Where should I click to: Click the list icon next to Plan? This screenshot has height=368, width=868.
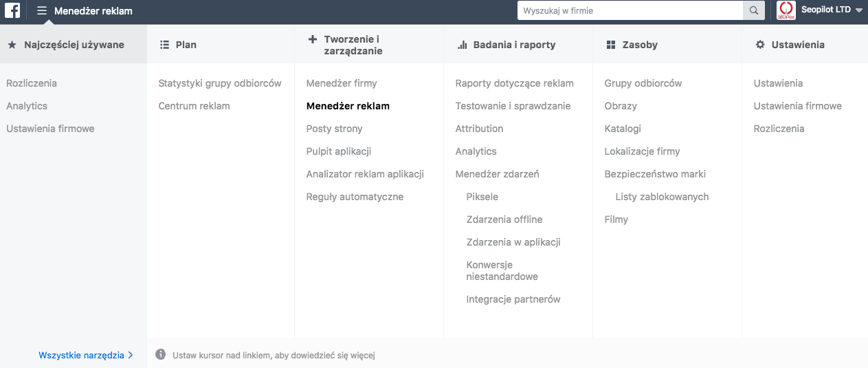[x=164, y=45]
